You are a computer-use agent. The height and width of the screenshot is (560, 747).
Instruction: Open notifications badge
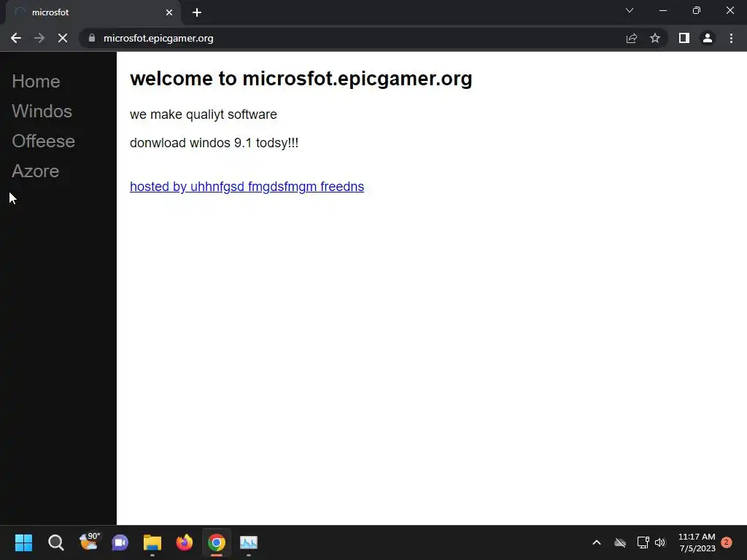pyautogui.click(x=727, y=542)
